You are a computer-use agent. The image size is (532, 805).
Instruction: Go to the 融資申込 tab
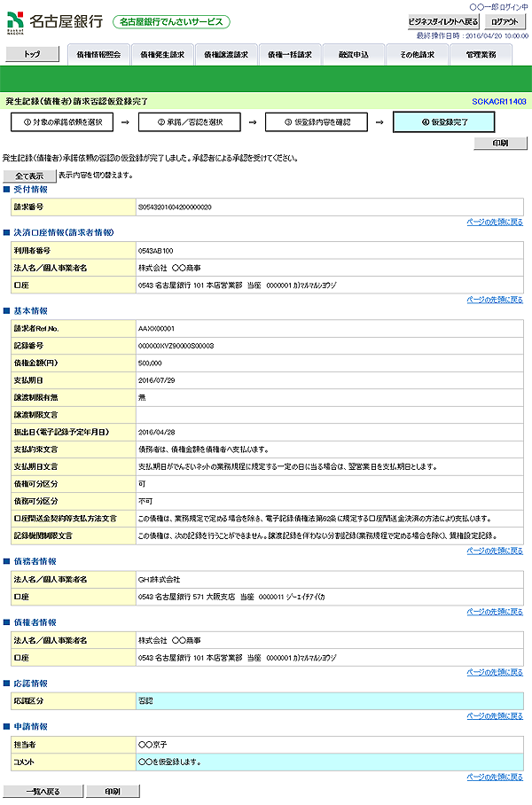pos(353,54)
